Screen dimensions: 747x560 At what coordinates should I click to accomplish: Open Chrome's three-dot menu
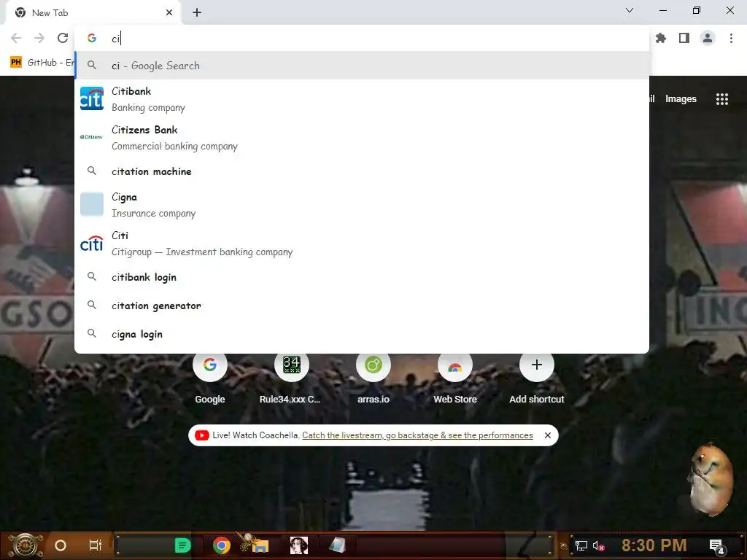(731, 38)
